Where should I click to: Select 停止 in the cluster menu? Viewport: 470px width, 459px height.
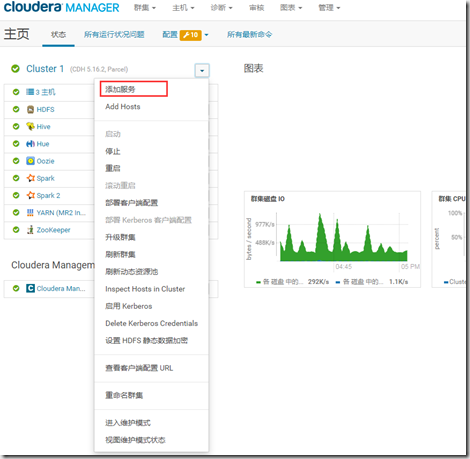(113, 151)
